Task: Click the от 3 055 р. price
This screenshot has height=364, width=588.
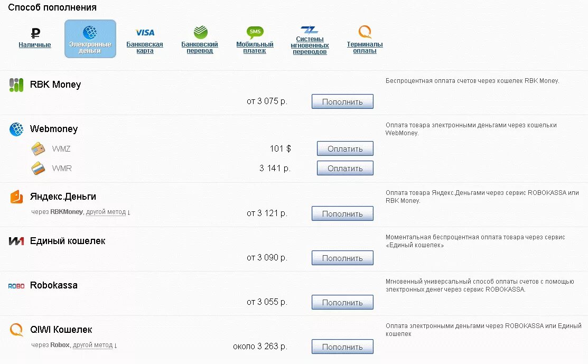Action: pos(267,302)
